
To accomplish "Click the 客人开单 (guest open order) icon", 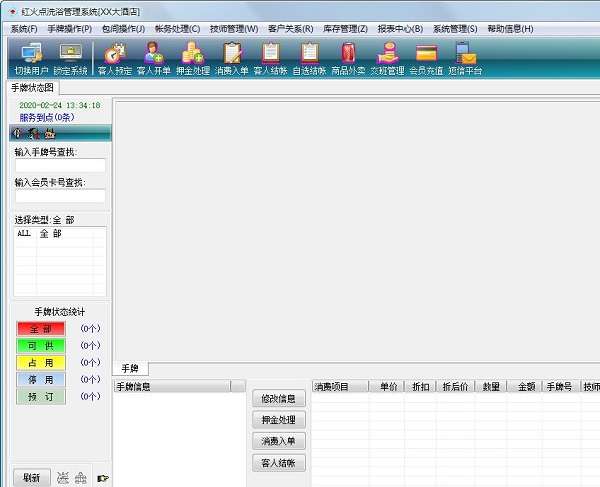I will pos(154,58).
